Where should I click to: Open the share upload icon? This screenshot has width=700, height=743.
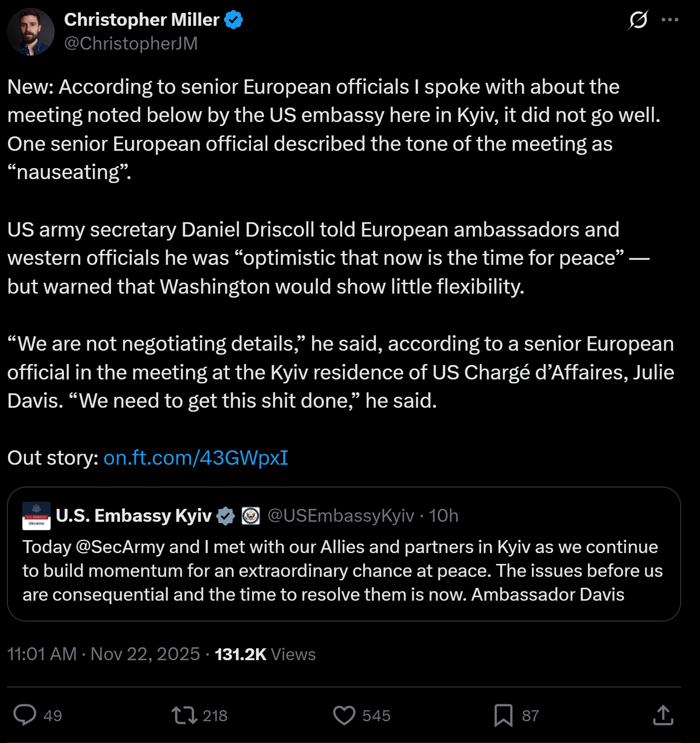pyautogui.click(x=663, y=715)
